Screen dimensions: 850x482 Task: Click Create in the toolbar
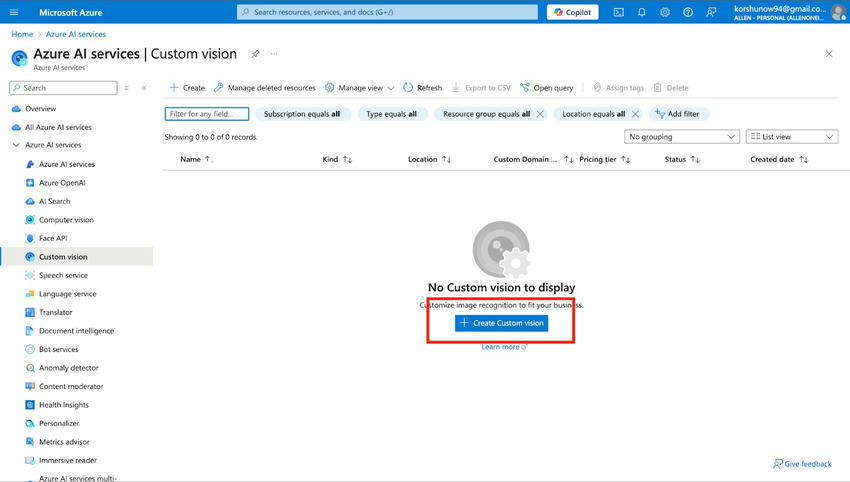(x=187, y=88)
